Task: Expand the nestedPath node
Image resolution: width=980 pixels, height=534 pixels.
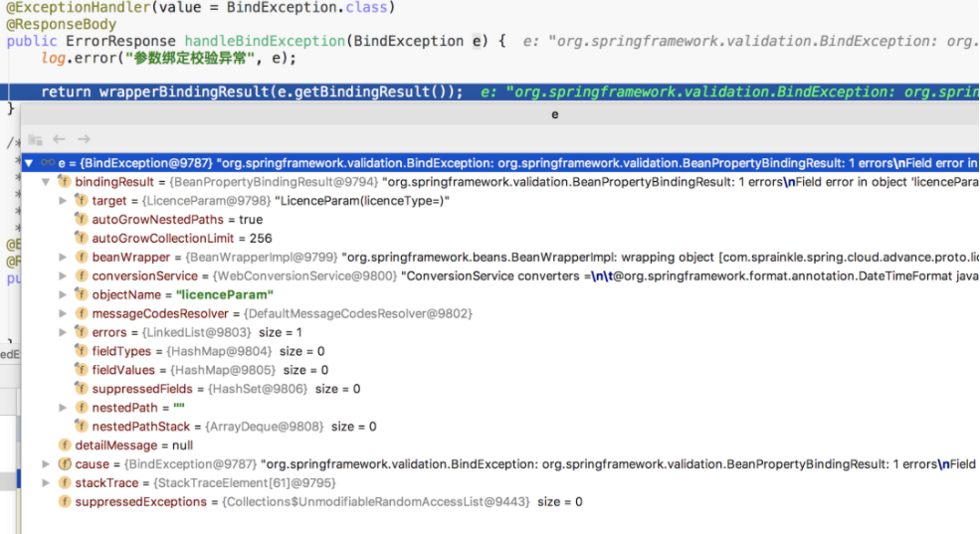Action: click(63, 408)
